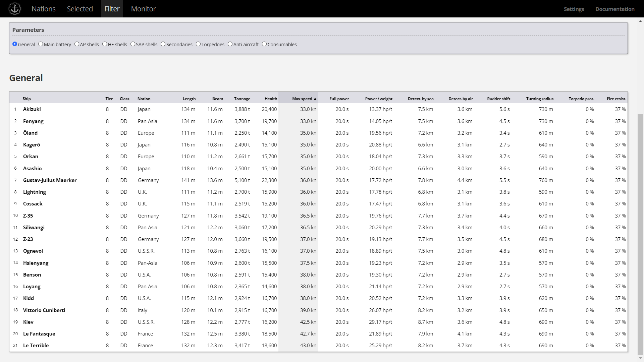Click Gustav-Julius Maerker ship name

(x=50, y=180)
